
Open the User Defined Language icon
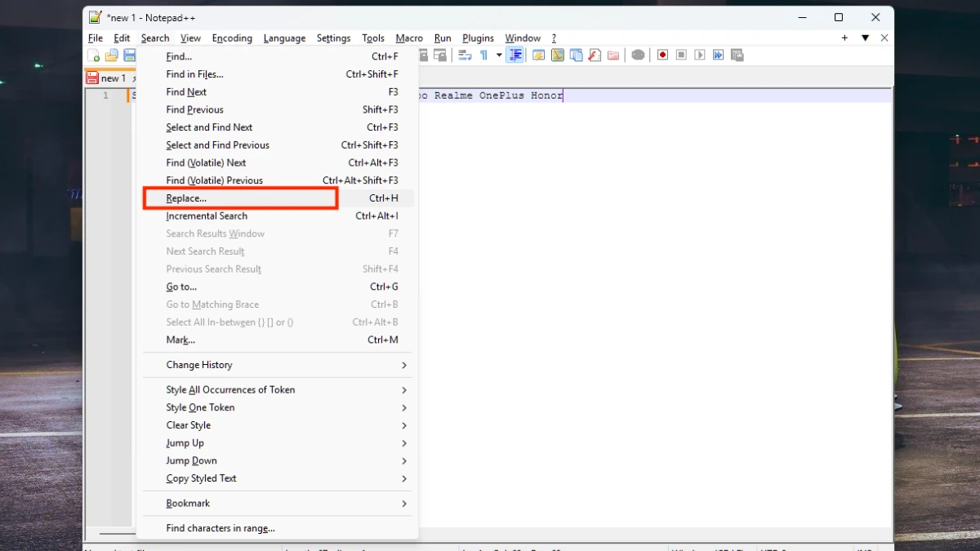pos(539,56)
